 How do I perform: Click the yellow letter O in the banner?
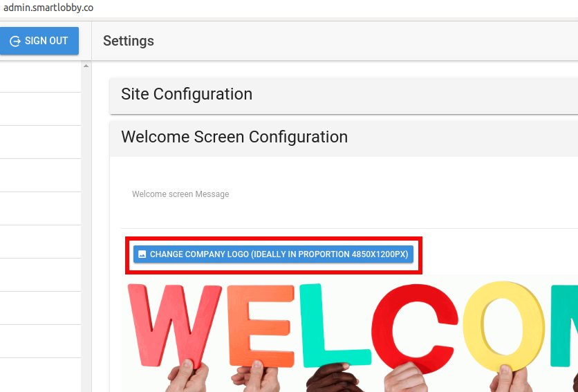click(503, 326)
